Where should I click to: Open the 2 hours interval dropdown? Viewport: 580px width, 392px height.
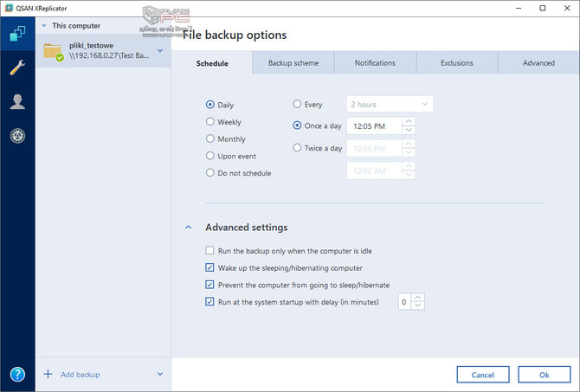(x=389, y=105)
